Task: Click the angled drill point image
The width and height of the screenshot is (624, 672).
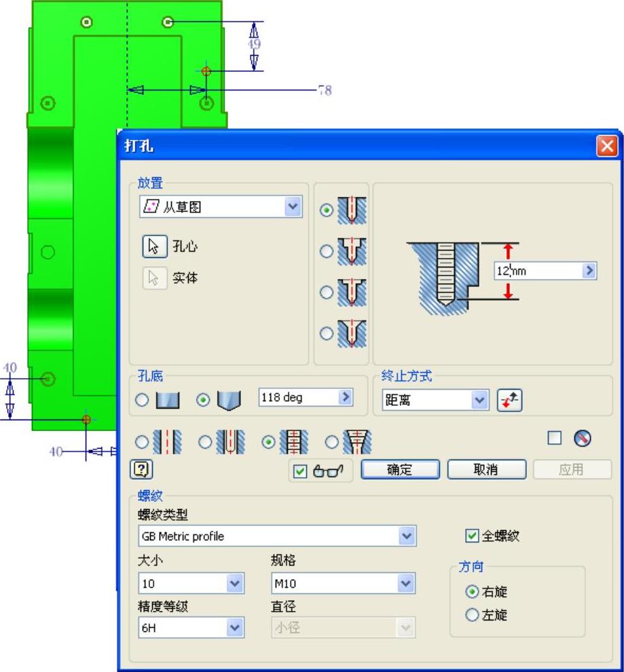Action: click(x=230, y=400)
